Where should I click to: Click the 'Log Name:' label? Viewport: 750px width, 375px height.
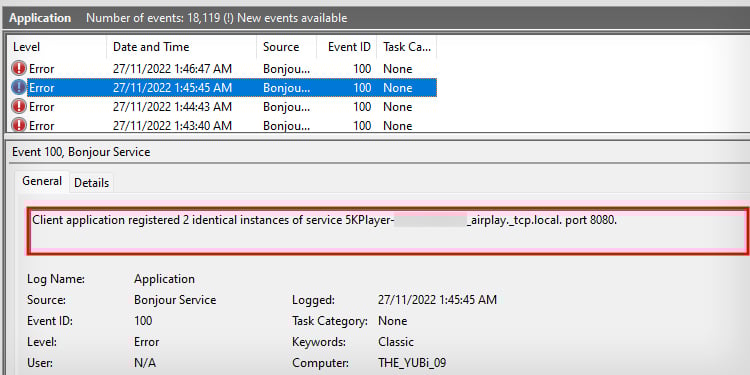[56, 279]
